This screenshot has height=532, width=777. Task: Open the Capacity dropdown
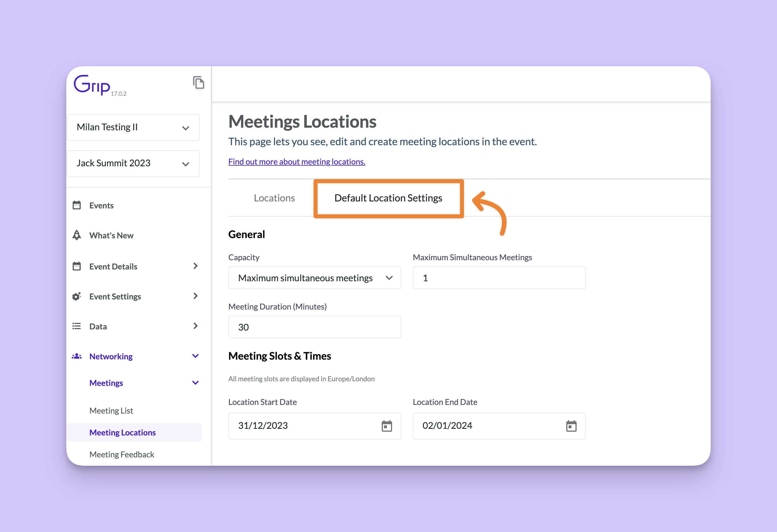315,278
